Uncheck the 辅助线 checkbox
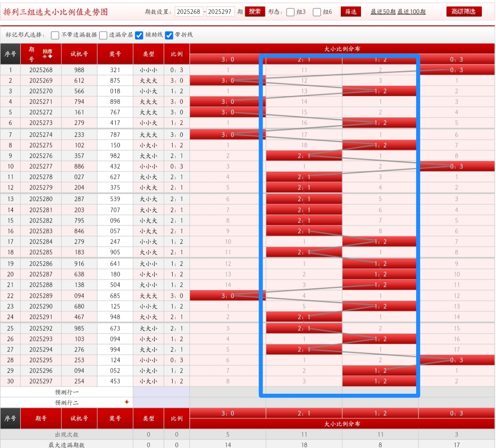The width and height of the screenshot is (496, 448). 139,35
